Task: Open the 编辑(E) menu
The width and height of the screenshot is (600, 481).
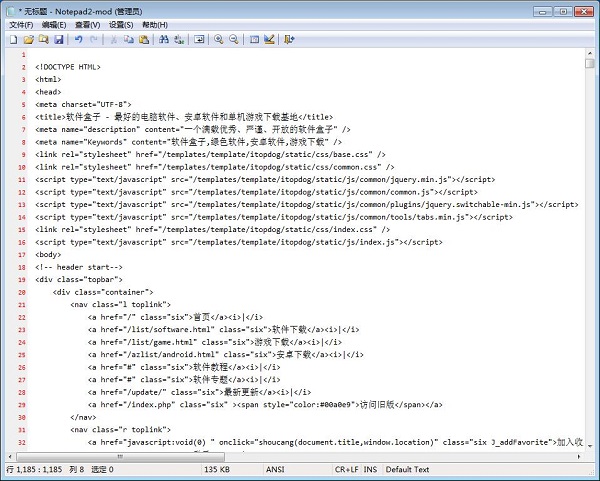Action: tap(54, 25)
